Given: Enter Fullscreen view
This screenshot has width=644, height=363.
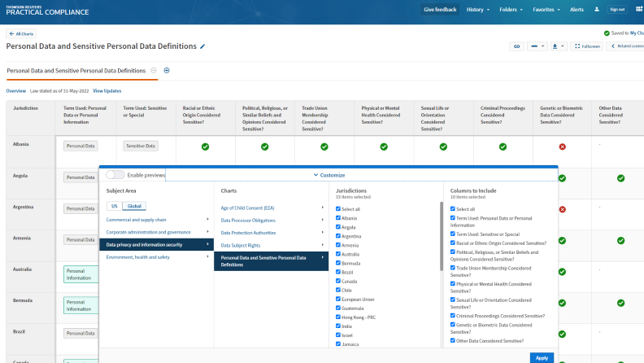Looking at the screenshot, I should click(x=586, y=46).
